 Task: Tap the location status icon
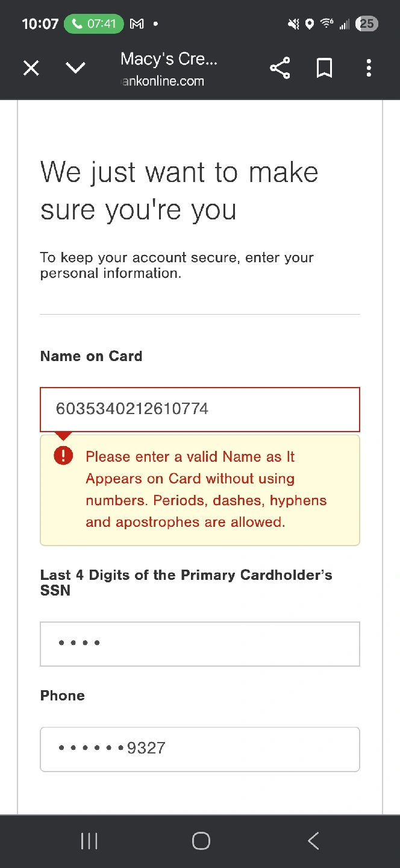(310, 24)
